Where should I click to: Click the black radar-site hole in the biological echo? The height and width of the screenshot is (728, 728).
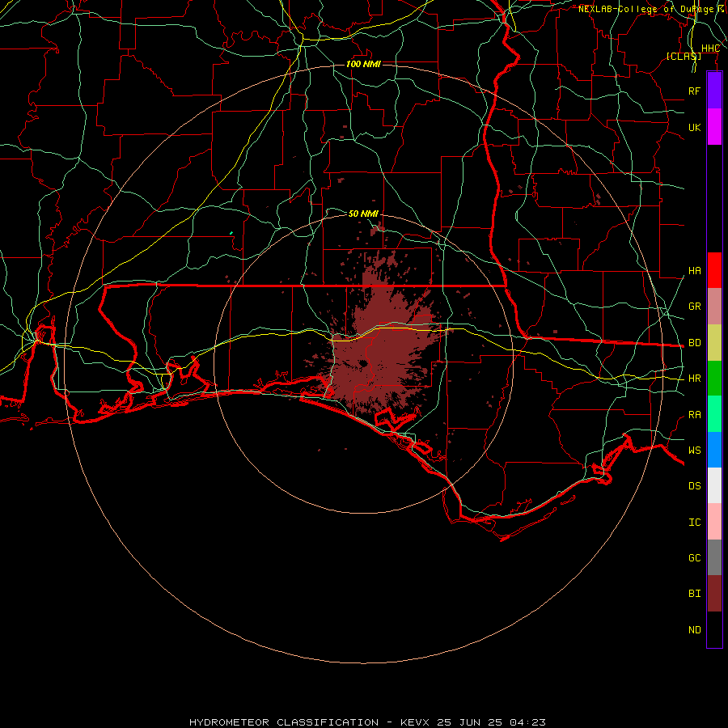363,363
